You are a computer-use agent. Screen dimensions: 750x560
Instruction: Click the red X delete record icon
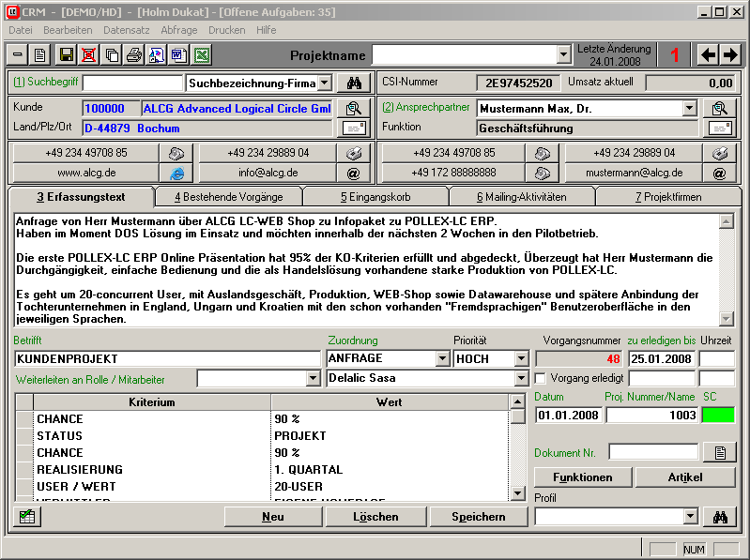point(88,54)
